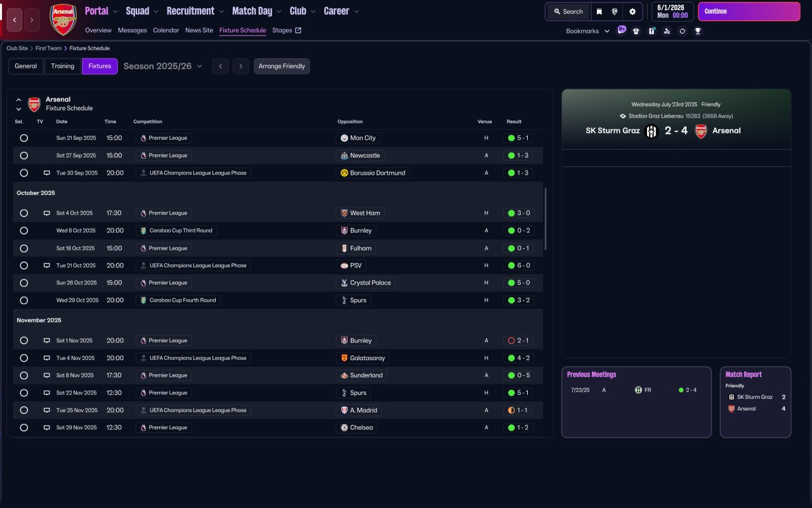Viewport: 812px width, 508px height.
Task: Show next season with right chevron
Action: tap(240, 66)
